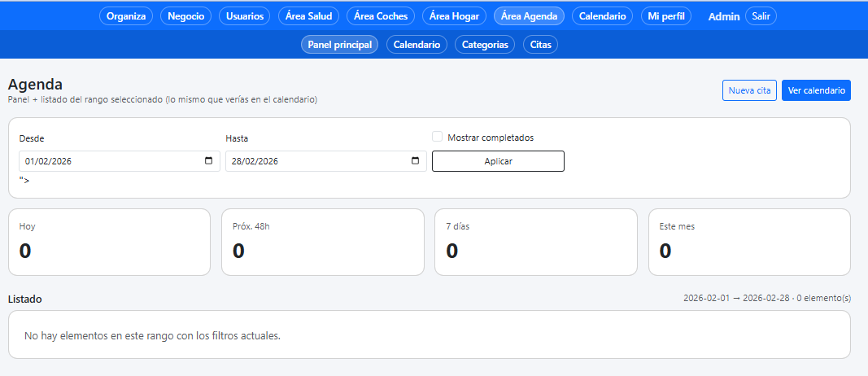Switch to Área Salud
This screenshot has height=376, width=868.
tap(308, 16)
